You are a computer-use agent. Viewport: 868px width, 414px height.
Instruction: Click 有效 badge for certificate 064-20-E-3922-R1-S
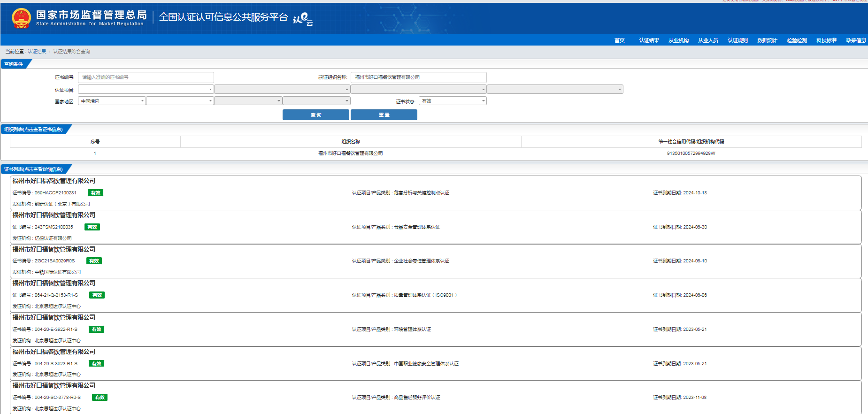coord(96,330)
